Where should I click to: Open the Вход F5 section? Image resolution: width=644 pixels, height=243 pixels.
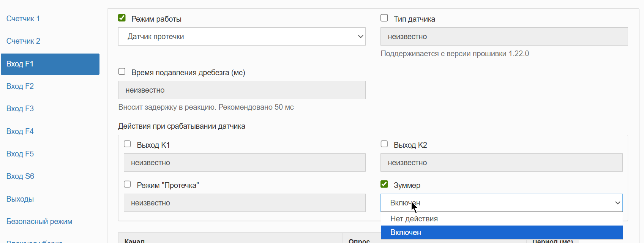click(20, 154)
